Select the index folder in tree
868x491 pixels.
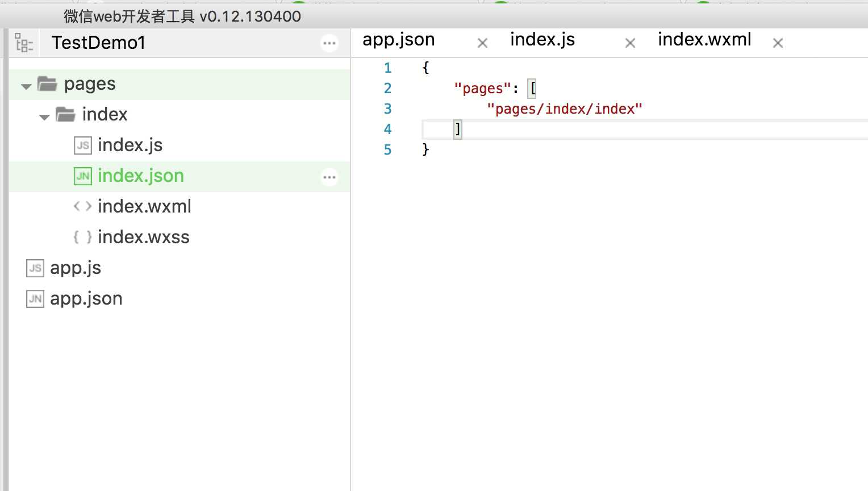(180, 115)
